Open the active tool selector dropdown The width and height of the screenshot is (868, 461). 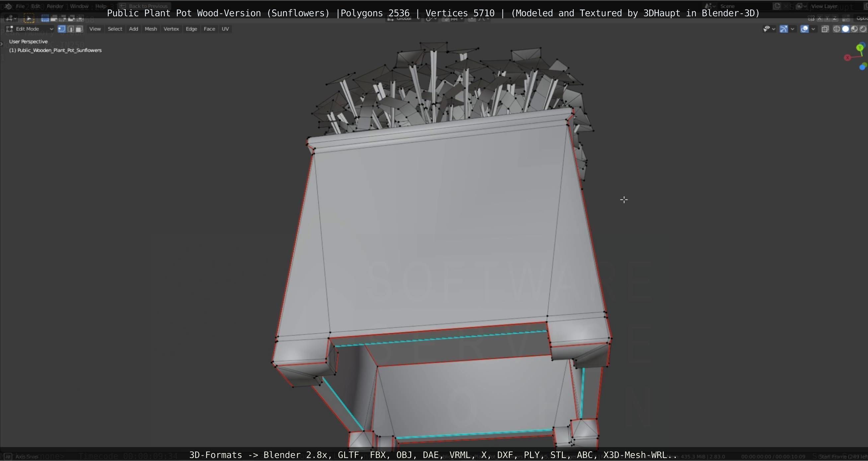click(x=11, y=18)
